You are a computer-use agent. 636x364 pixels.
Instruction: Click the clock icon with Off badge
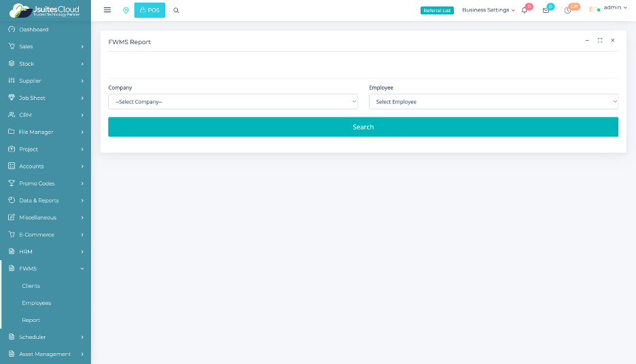(568, 10)
